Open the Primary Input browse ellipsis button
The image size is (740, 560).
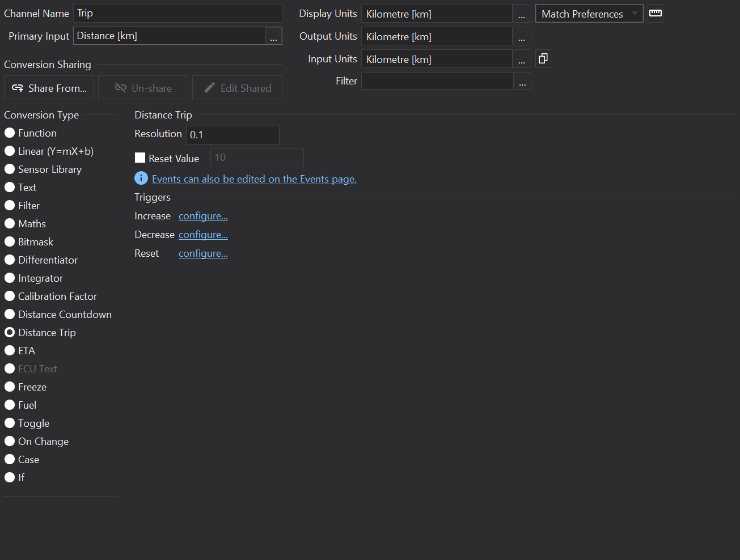(x=273, y=36)
